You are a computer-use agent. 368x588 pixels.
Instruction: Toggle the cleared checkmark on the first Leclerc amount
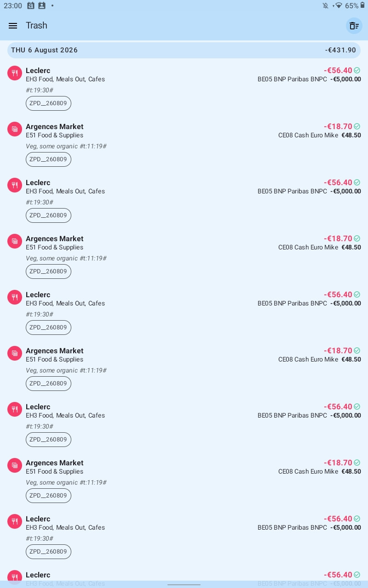point(357,70)
